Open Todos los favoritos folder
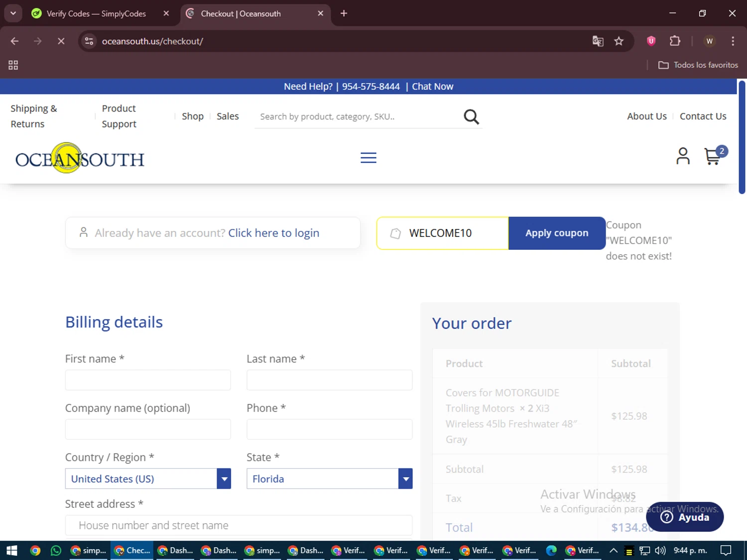Image resolution: width=747 pixels, height=560 pixels. (x=698, y=65)
